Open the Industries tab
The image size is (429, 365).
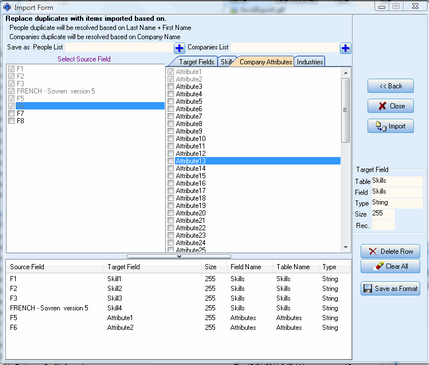tap(310, 62)
